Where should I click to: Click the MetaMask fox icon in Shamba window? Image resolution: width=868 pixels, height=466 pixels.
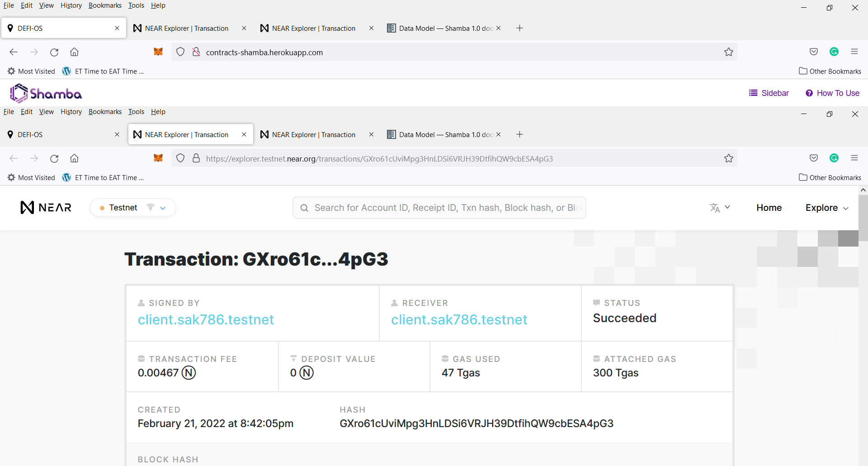[158, 52]
